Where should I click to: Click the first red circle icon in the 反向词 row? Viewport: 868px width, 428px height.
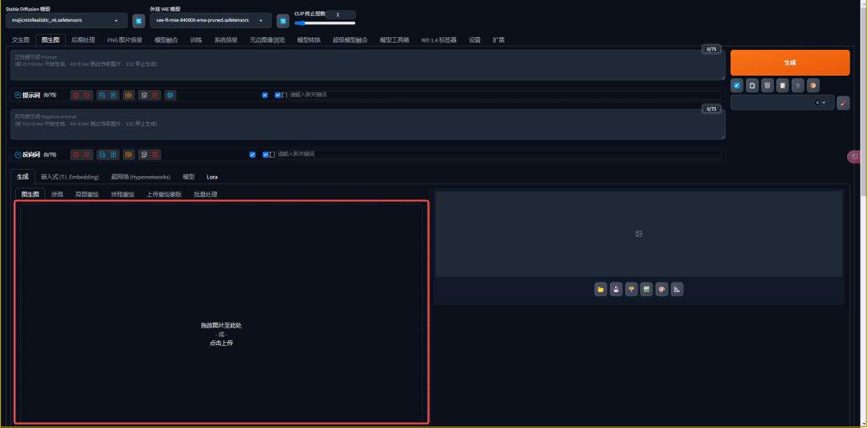tap(76, 154)
